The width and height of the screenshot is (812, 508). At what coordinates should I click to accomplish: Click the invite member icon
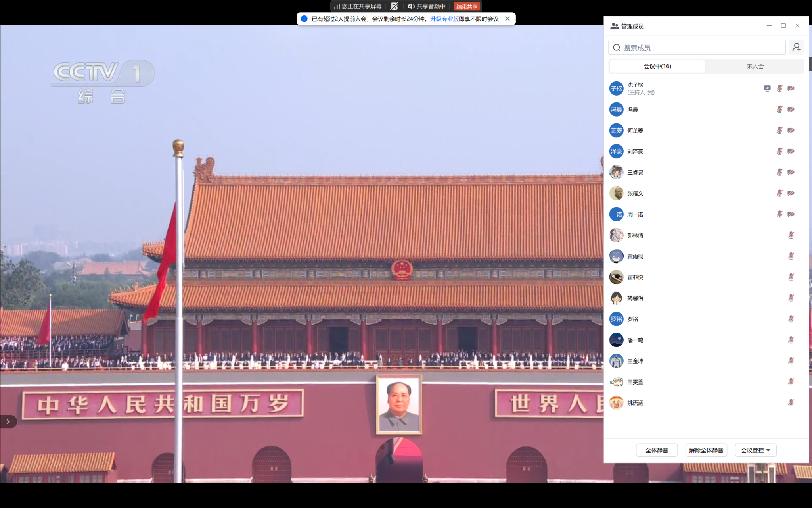(796, 48)
